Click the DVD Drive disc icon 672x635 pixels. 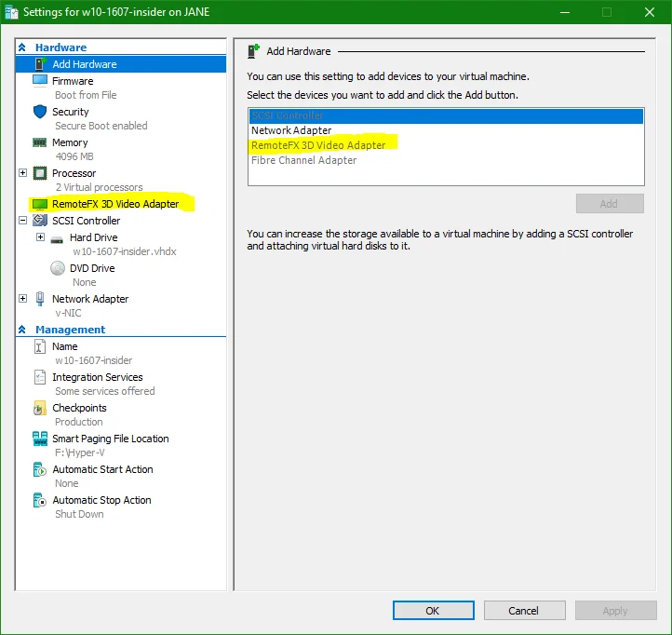point(58,268)
